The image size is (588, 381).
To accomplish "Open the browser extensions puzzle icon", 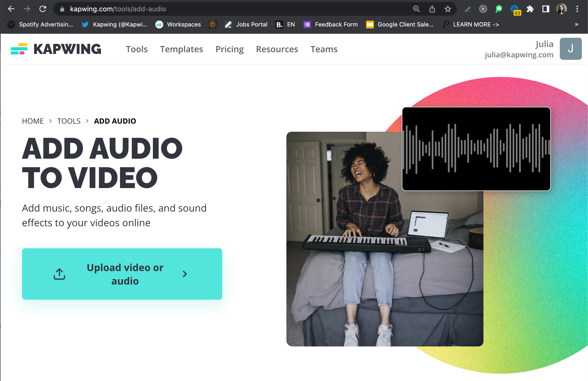I will [x=530, y=9].
